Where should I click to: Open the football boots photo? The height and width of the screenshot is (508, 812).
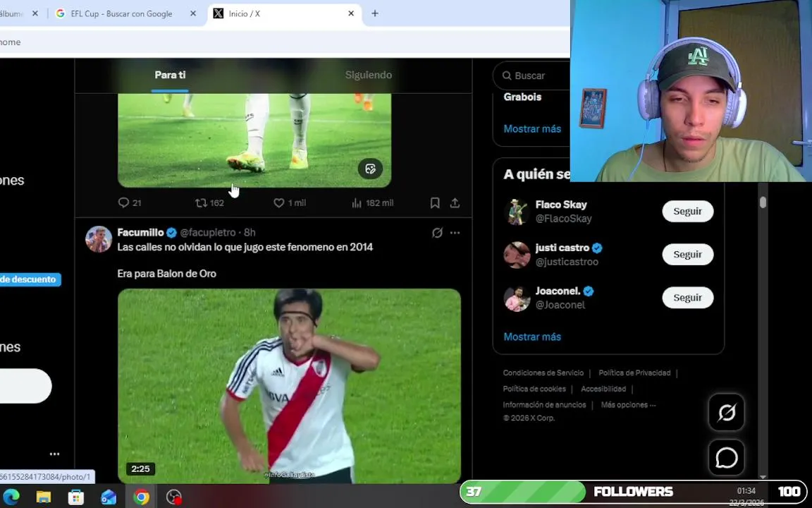click(x=254, y=140)
